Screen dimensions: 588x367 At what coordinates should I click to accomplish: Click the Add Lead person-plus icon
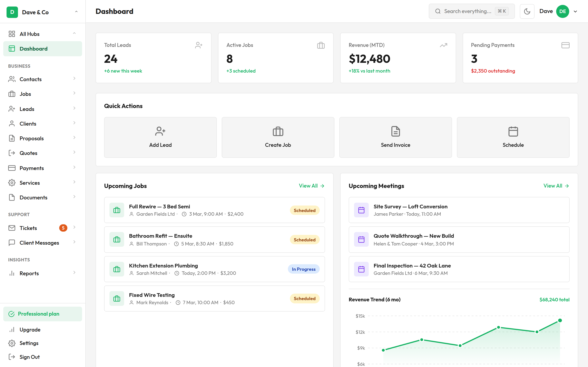click(160, 131)
